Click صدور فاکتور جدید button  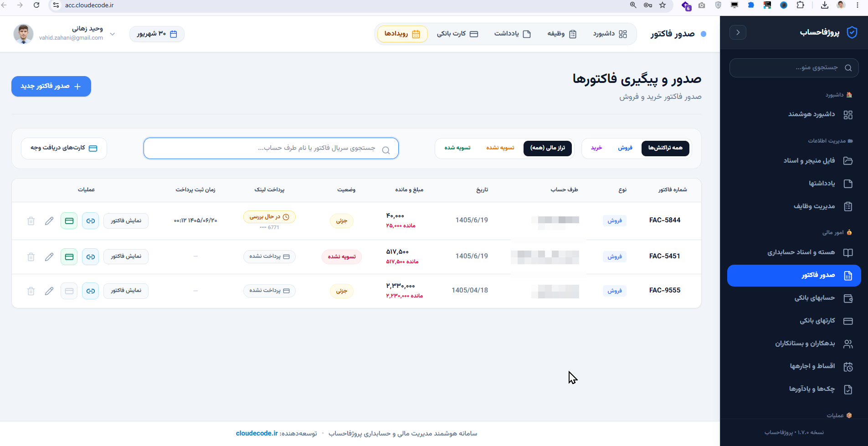pyautogui.click(x=51, y=86)
